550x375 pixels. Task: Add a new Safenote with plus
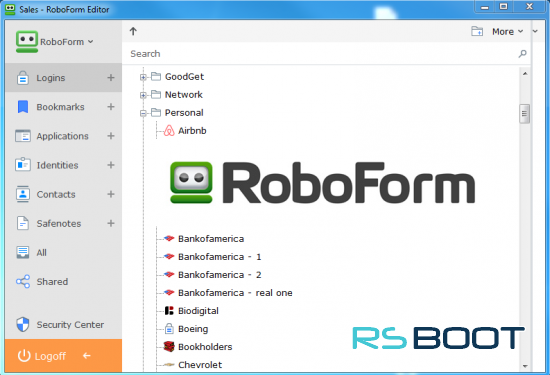pos(111,223)
